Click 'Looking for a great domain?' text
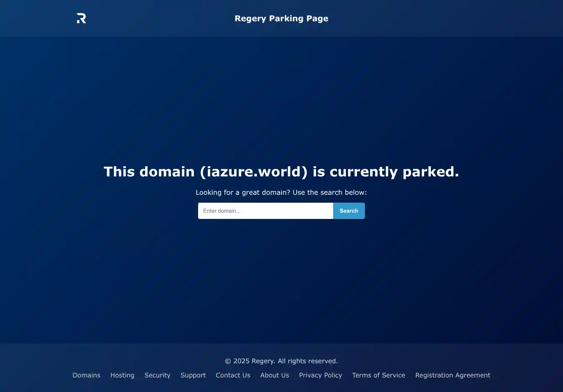Viewport: 563px width, 392px height. [243, 192]
